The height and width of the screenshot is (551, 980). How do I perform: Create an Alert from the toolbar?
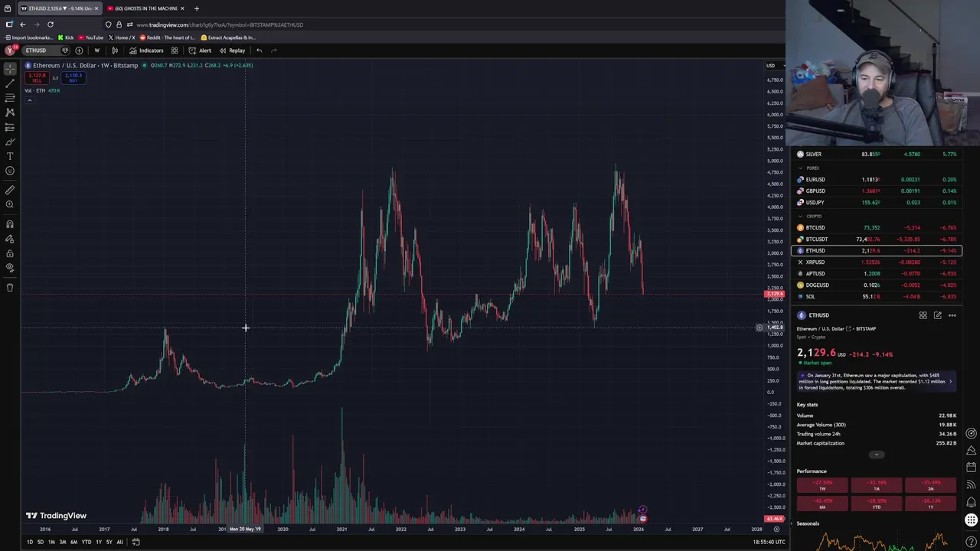[x=200, y=51]
